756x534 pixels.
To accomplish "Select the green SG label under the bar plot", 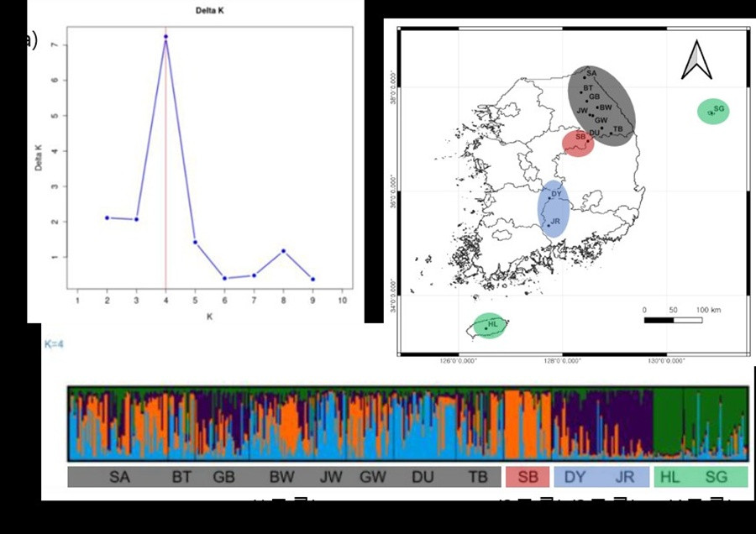I will pos(717,477).
